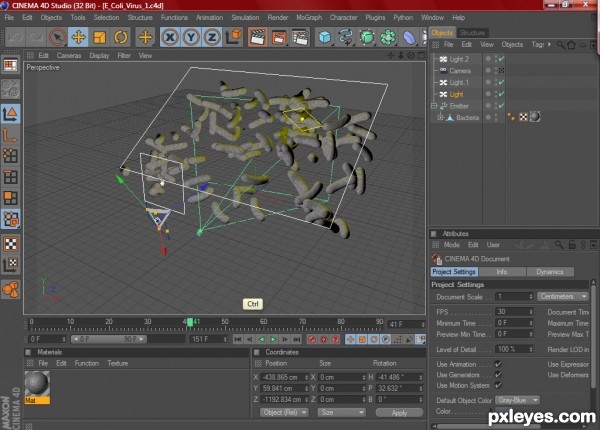600x430 pixels.
Task: Select the Texture mode checkerboard icon
Action: pos(10,244)
